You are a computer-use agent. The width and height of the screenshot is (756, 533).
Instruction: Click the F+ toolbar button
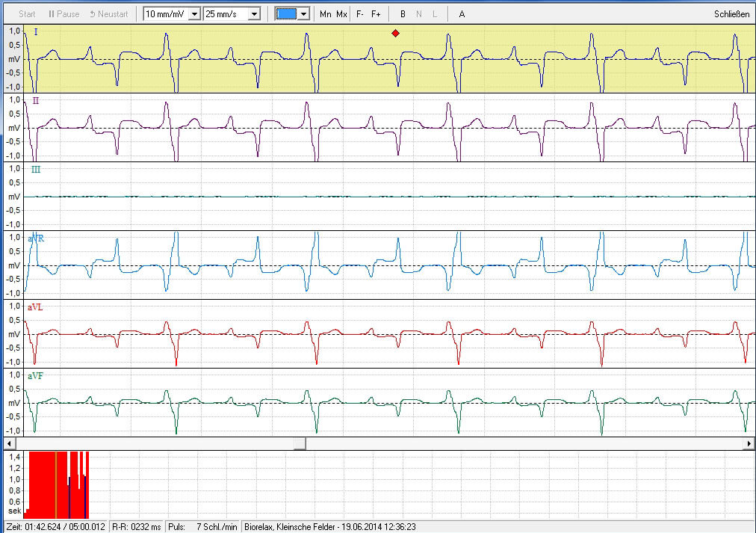[x=376, y=14]
